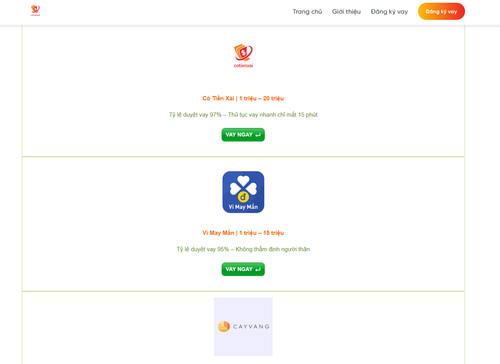Open the Trang chủ menu item
This screenshot has width=500, height=364.
coord(307,12)
